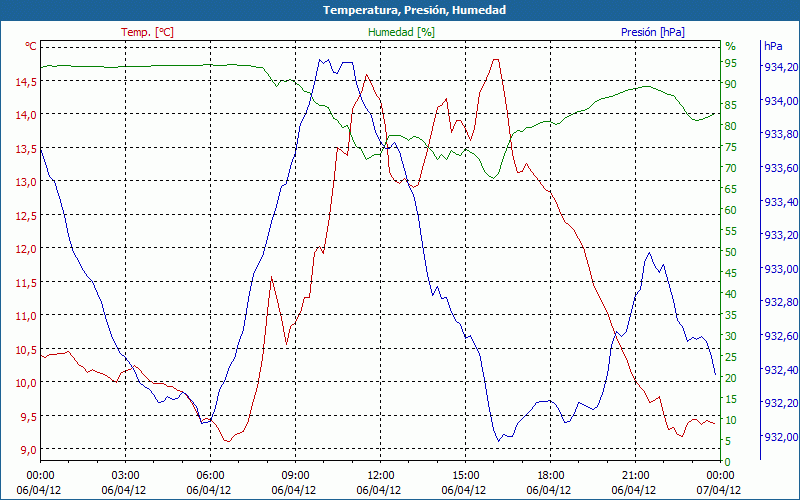Viewport: 800px width, 500px height.
Task: Click the 10,5 temperature axis value
Action: [x=26, y=349]
